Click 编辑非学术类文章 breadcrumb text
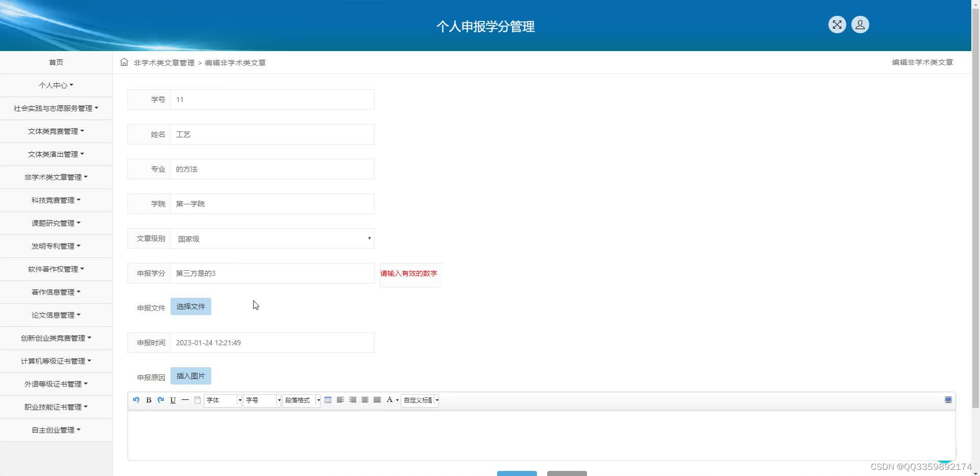The width and height of the screenshot is (980, 476). (x=235, y=63)
